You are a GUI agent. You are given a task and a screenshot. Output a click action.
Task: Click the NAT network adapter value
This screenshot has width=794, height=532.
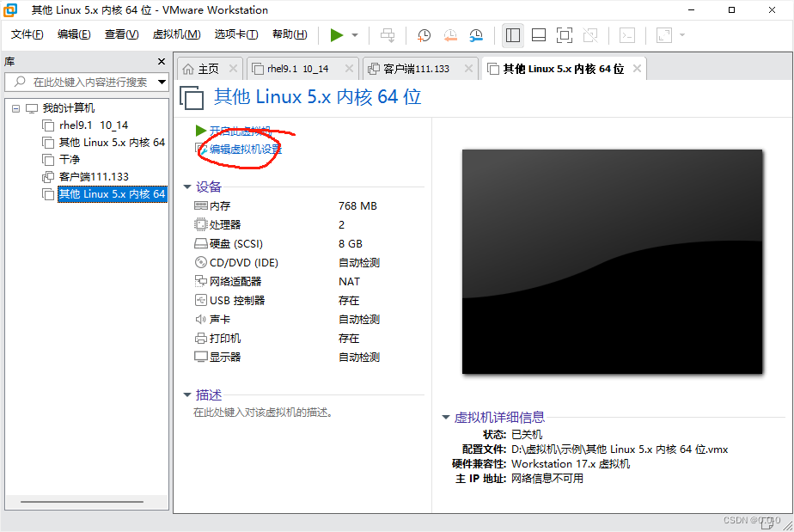tap(350, 281)
